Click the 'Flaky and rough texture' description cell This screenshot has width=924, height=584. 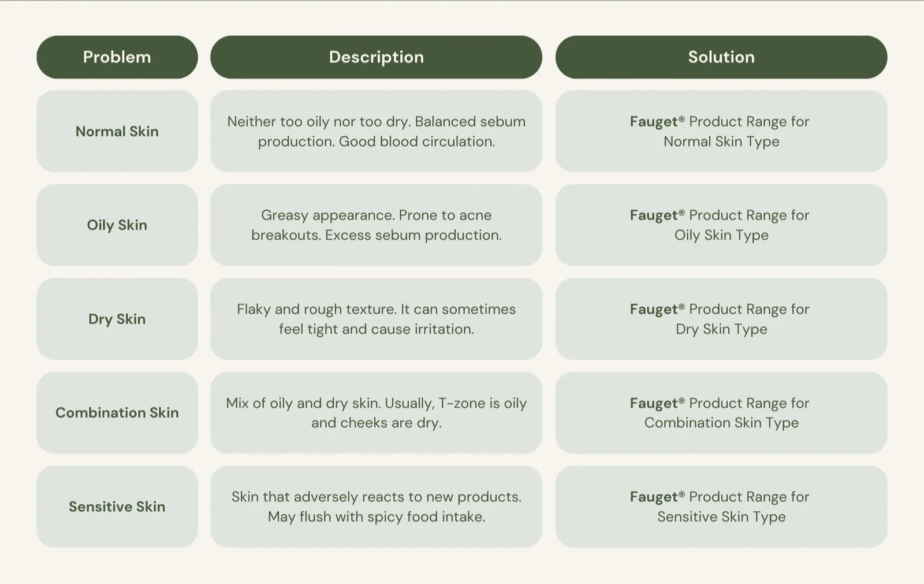click(376, 319)
